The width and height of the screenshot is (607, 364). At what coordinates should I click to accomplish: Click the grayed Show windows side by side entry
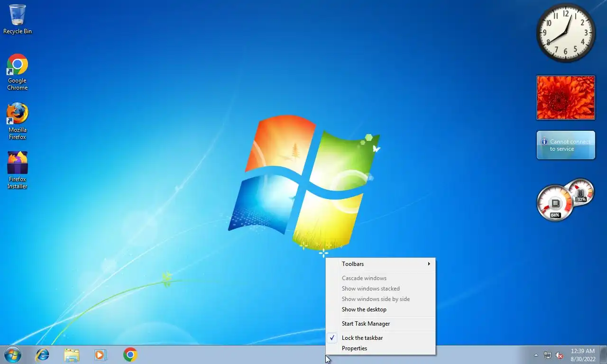(x=380, y=299)
